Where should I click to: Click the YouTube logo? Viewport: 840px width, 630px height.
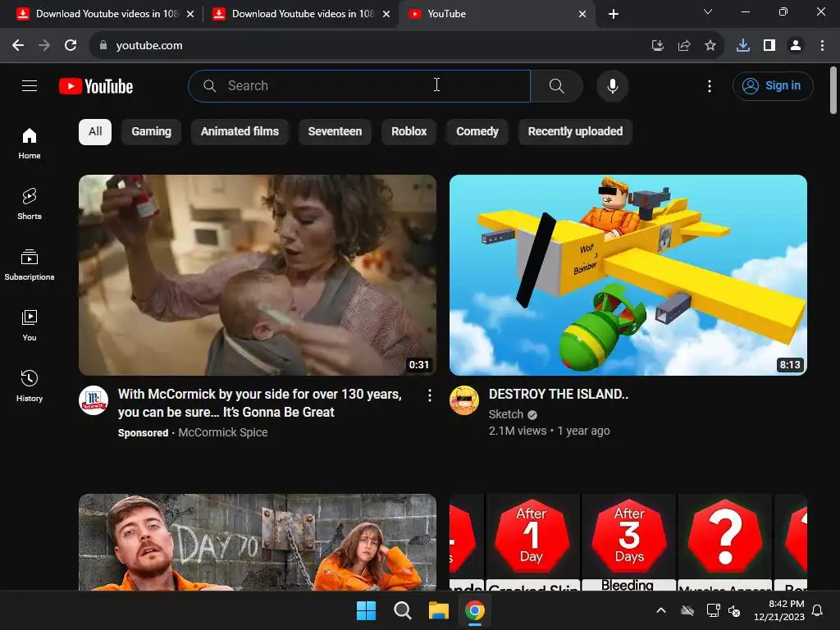96,86
